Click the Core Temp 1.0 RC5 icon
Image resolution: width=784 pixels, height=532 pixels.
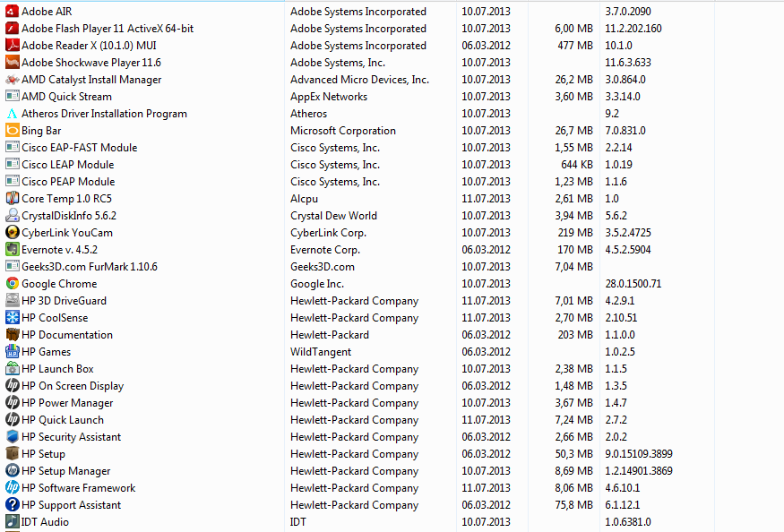pos(12,199)
